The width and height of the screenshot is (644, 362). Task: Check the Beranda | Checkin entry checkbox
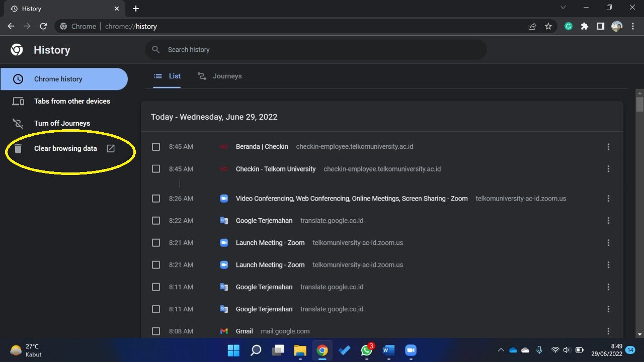(156, 147)
